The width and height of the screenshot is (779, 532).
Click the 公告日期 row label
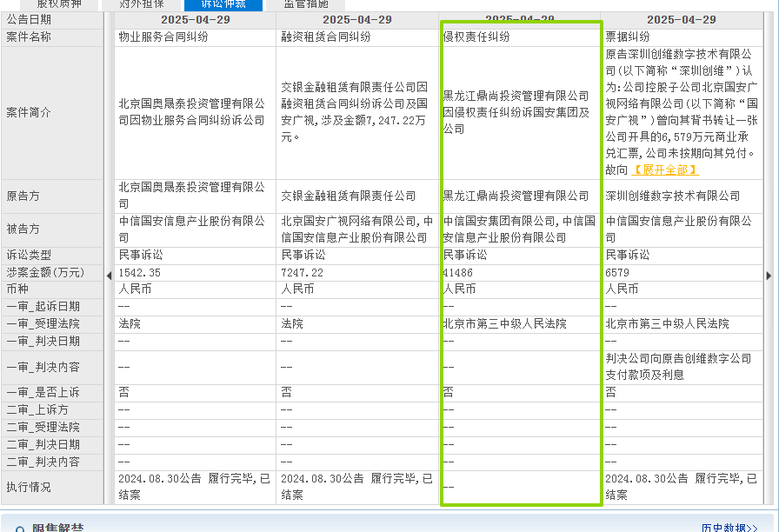29,20
